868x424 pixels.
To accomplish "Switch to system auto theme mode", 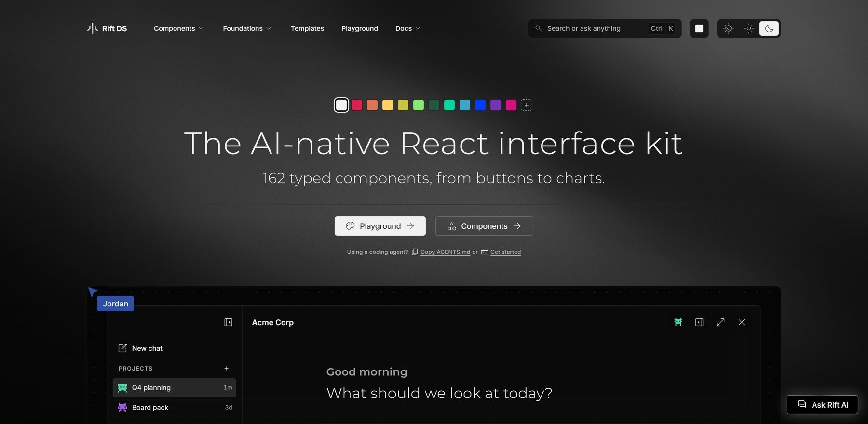I will click(729, 28).
